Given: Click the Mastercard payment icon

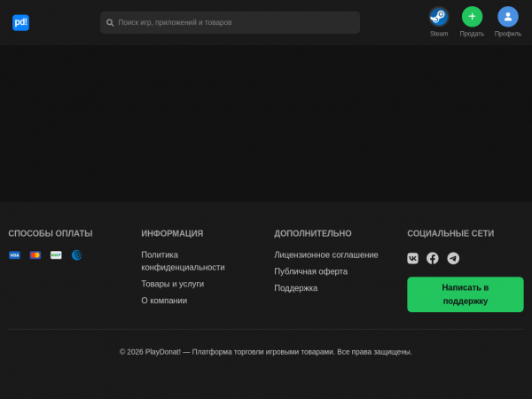Looking at the screenshot, I should (35, 255).
